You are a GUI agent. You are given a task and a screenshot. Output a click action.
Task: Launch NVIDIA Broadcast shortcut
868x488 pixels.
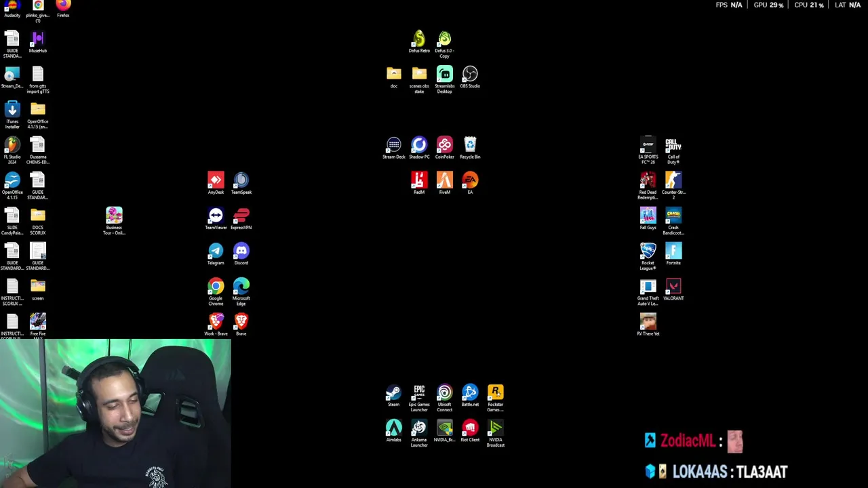point(496,433)
